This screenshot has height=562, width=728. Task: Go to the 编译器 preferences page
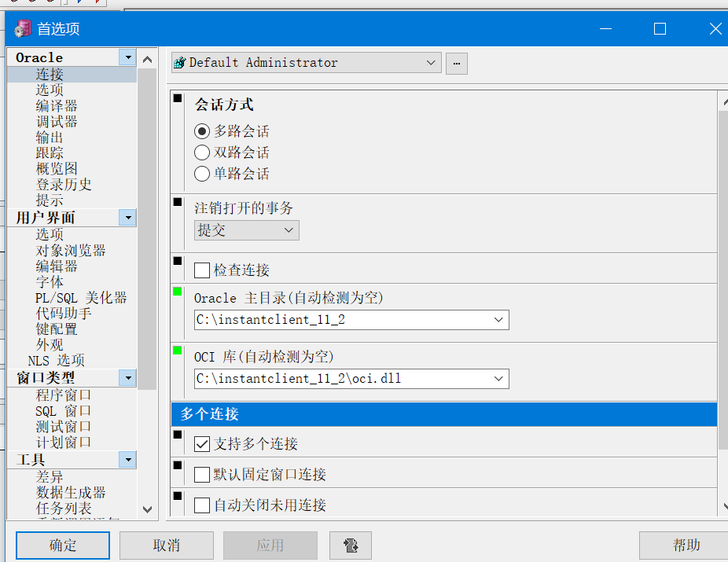57,106
